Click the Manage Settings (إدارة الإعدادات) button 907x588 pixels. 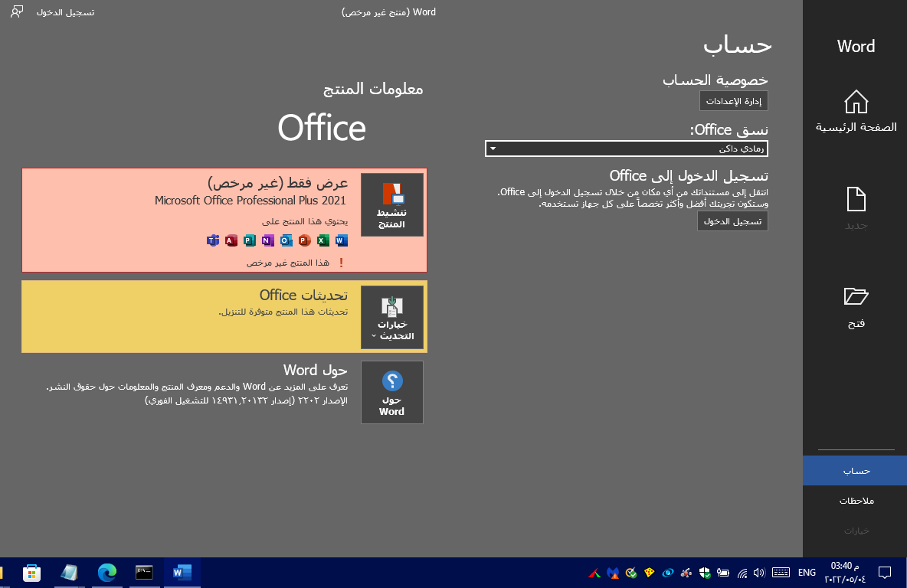(x=733, y=101)
